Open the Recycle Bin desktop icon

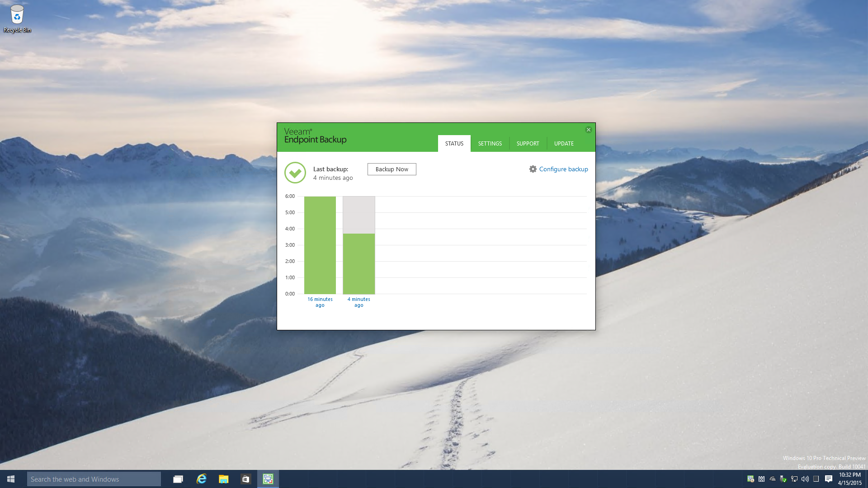[17, 19]
